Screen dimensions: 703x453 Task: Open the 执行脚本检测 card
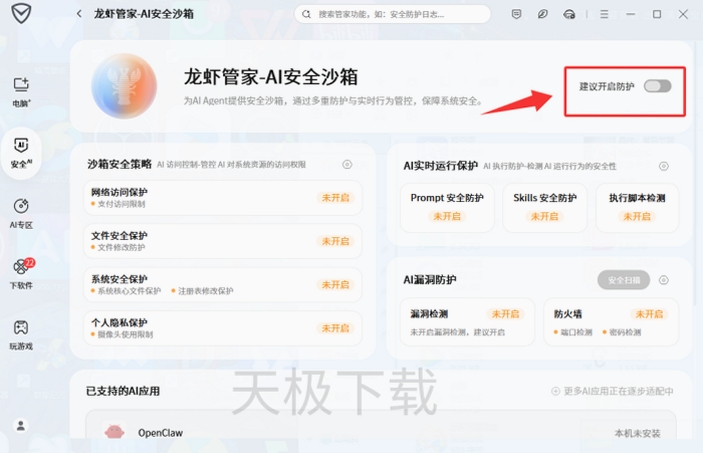[x=637, y=208]
